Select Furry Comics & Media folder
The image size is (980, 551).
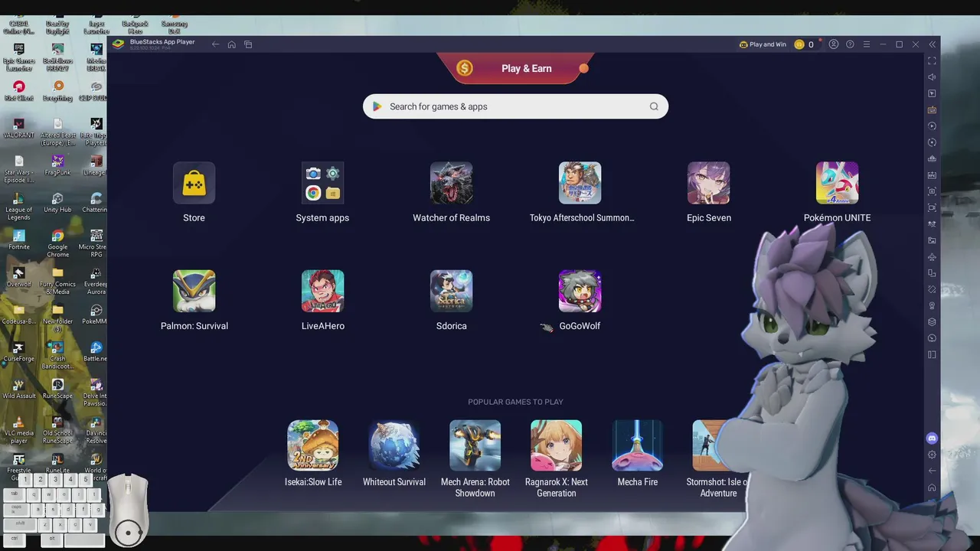point(57,280)
